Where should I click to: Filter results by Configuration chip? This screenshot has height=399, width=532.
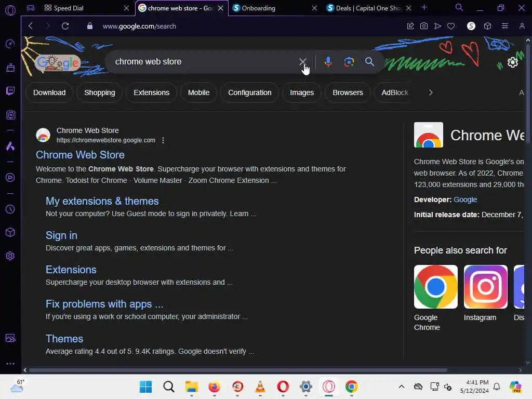point(250,92)
